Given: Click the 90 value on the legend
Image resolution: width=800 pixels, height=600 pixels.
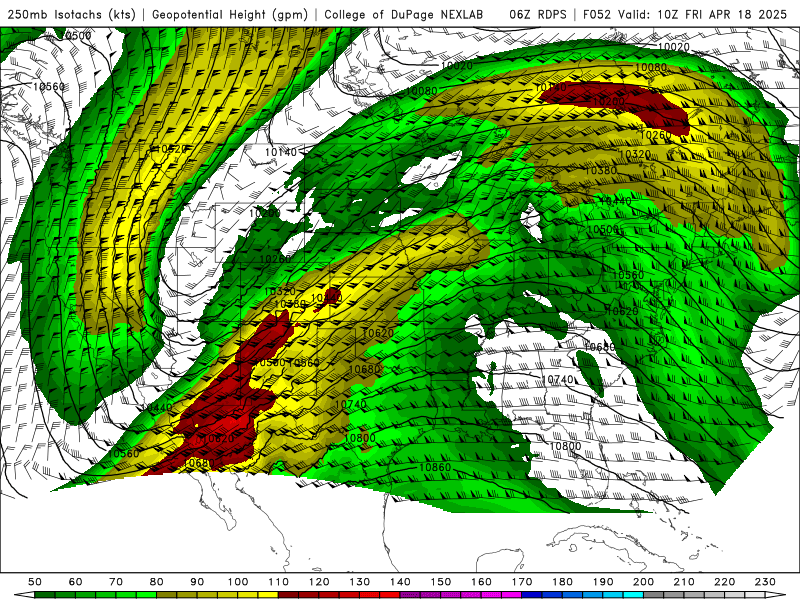Looking at the screenshot, I should [x=197, y=582].
